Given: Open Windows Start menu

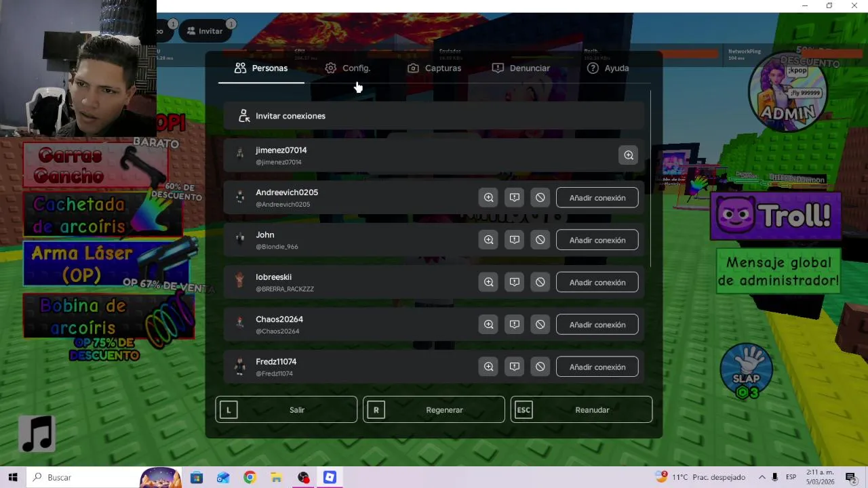Looking at the screenshot, I should [13, 477].
